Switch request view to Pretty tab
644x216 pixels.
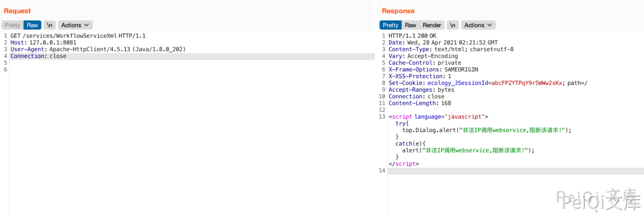tap(12, 25)
